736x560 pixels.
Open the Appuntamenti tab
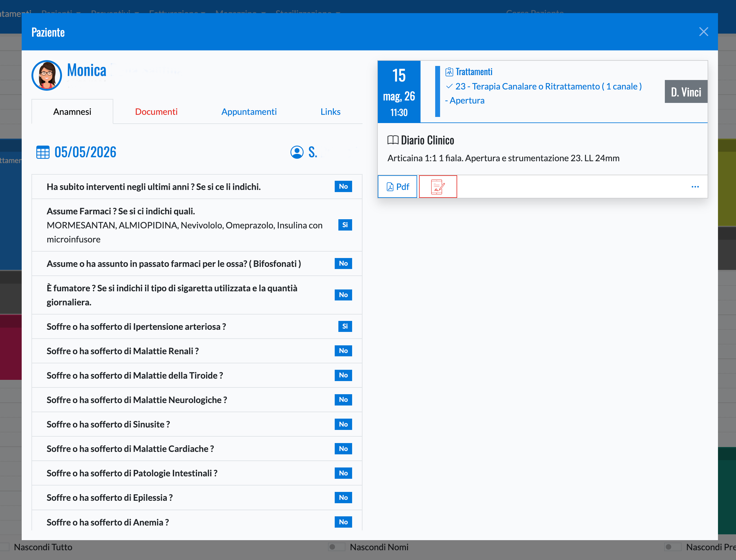tap(249, 112)
